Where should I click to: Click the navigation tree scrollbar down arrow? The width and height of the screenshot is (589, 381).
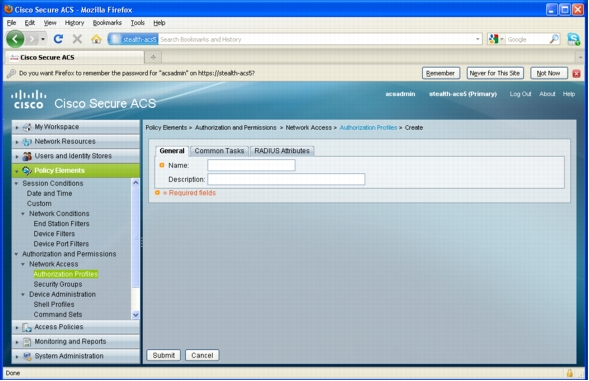tap(136, 315)
